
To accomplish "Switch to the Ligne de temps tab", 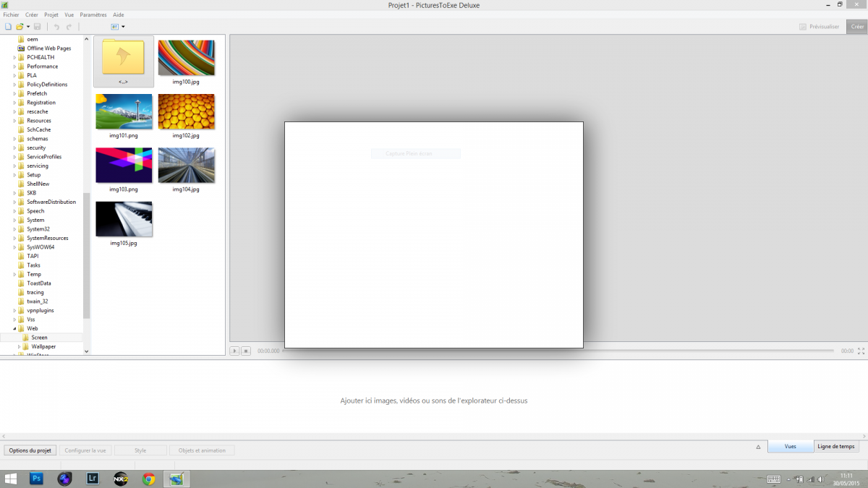I will click(835, 447).
